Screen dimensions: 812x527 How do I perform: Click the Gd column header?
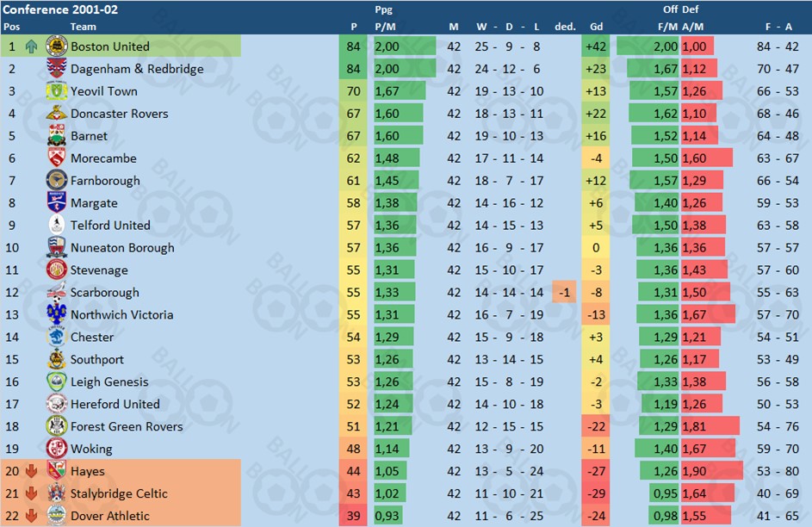tap(596, 27)
